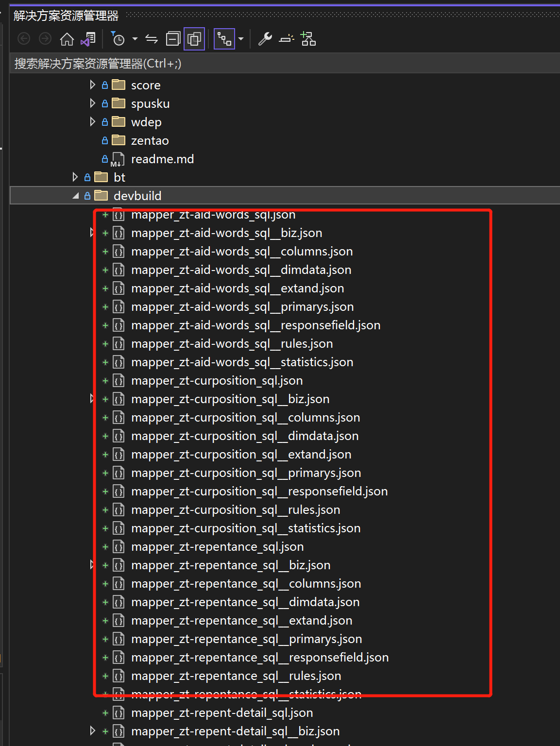Select mapper_zt-curposition_sql__dimdata.json
The width and height of the screenshot is (560, 746).
(245, 436)
